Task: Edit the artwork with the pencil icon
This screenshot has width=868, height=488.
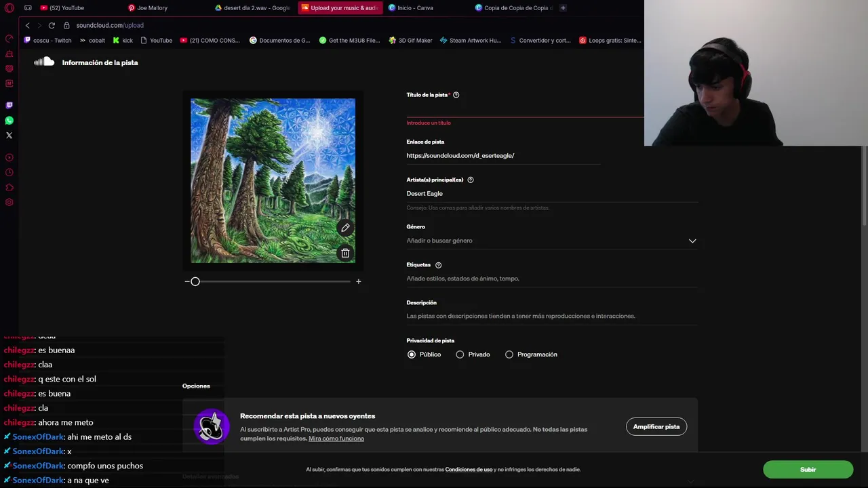Action: pyautogui.click(x=345, y=228)
